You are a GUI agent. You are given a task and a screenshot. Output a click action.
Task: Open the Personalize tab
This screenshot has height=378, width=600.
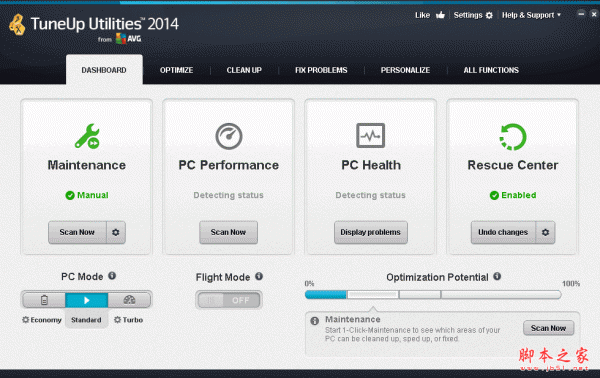click(x=405, y=70)
